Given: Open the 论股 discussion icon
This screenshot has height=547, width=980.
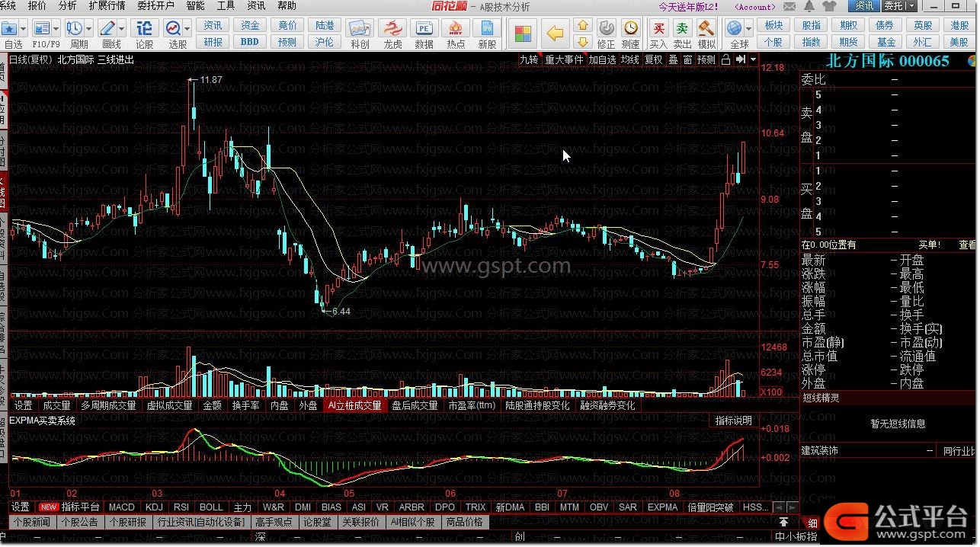Looking at the screenshot, I should tap(145, 28).
